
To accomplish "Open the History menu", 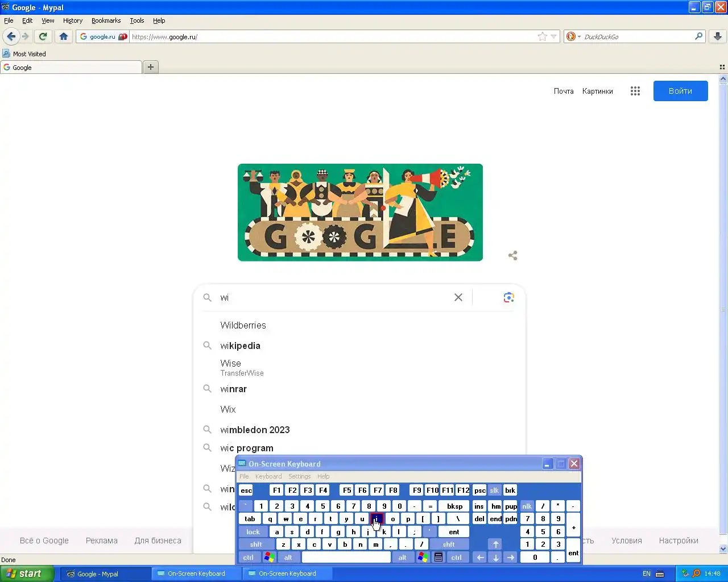I will tap(73, 20).
